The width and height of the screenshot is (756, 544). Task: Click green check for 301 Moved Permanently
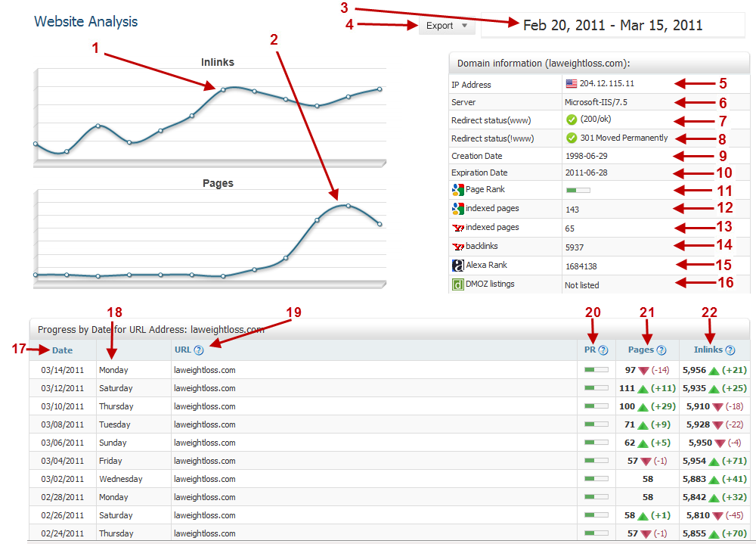[x=572, y=138]
